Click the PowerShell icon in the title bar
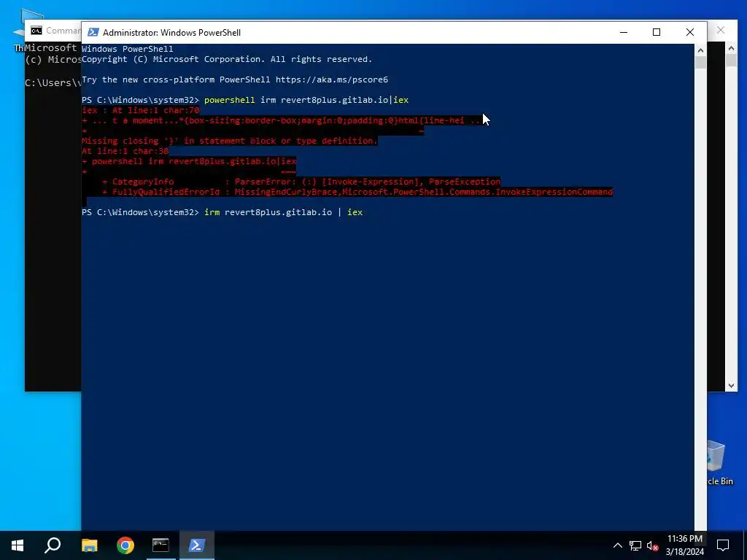This screenshot has width=747, height=560. pyautogui.click(x=93, y=32)
